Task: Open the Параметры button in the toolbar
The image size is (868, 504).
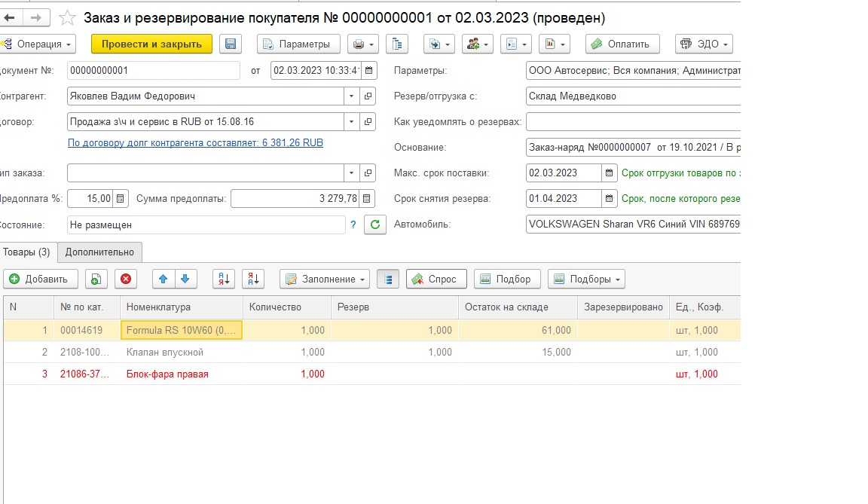Action: (298, 44)
